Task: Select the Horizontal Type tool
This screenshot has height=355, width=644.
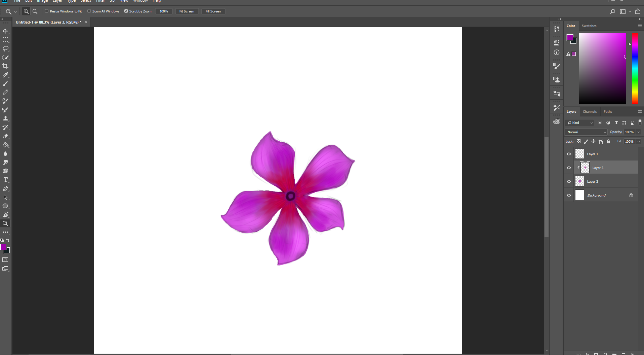Action: pyautogui.click(x=5, y=180)
